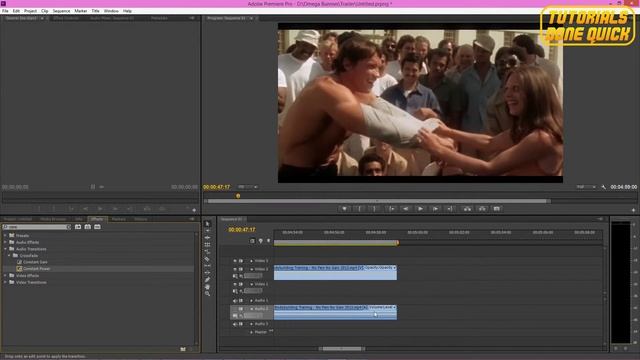The height and width of the screenshot is (360, 640).
Task: Toggle sync lock on Video 2
Action: pyautogui.click(x=241, y=269)
